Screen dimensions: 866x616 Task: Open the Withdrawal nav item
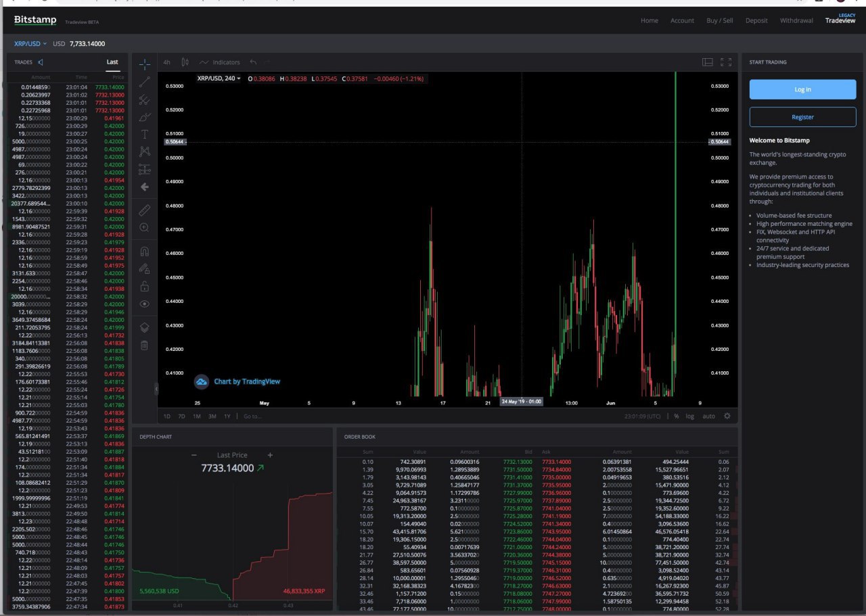point(796,20)
